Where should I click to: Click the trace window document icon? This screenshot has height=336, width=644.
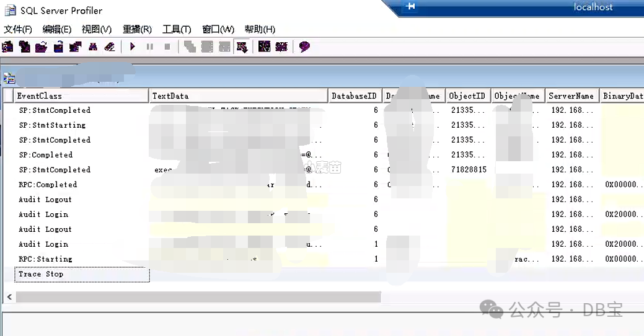(9, 77)
